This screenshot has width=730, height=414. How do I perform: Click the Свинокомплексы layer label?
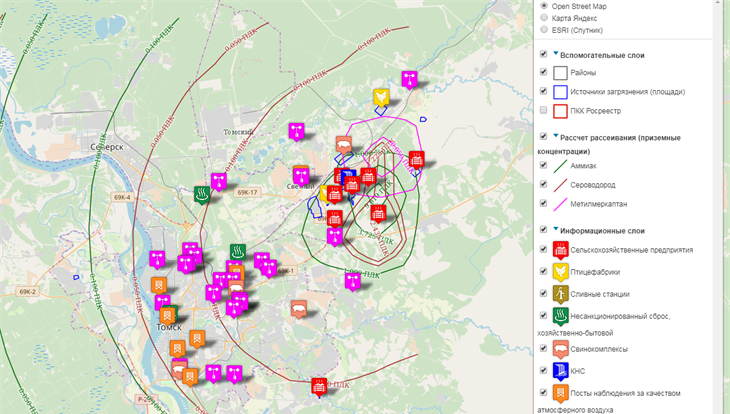[x=599, y=349]
